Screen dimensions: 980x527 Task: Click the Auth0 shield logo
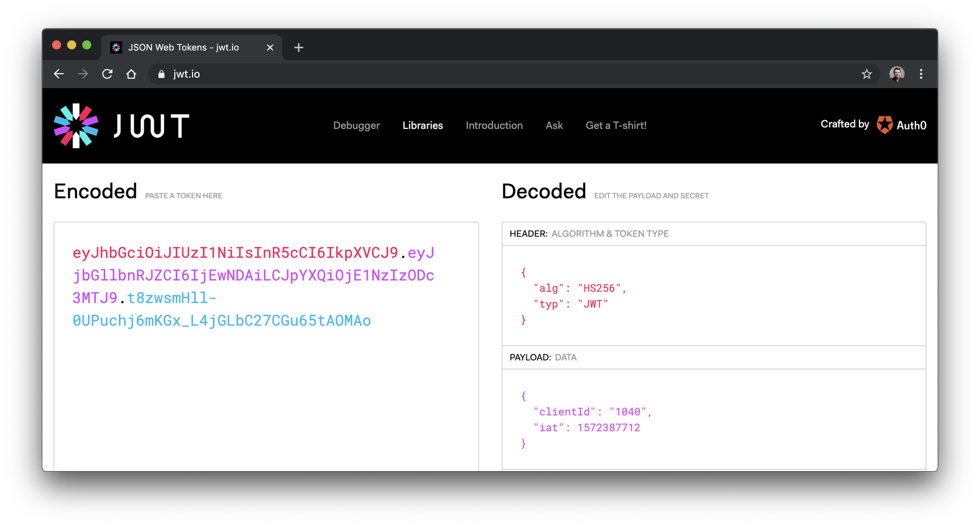(884, 125)
